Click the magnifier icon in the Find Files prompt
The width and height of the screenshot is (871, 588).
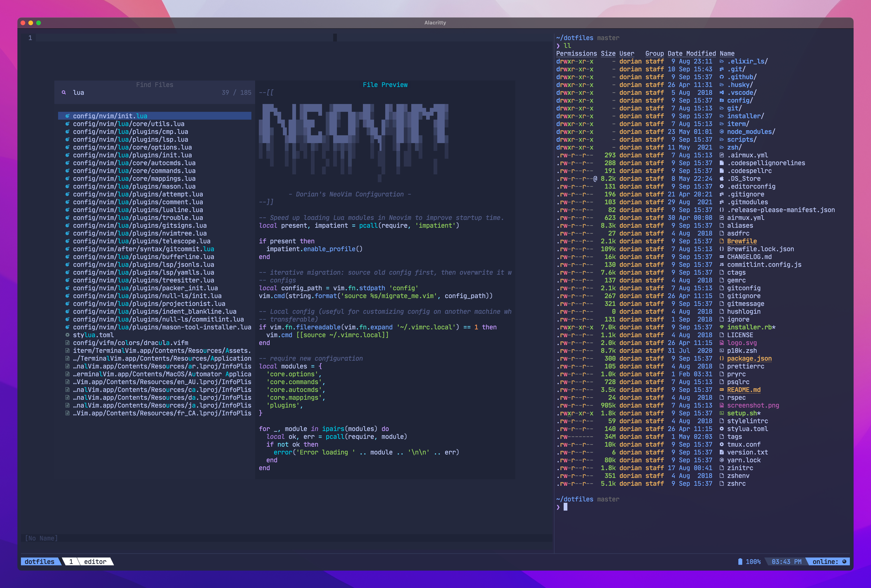coord(64,92)
